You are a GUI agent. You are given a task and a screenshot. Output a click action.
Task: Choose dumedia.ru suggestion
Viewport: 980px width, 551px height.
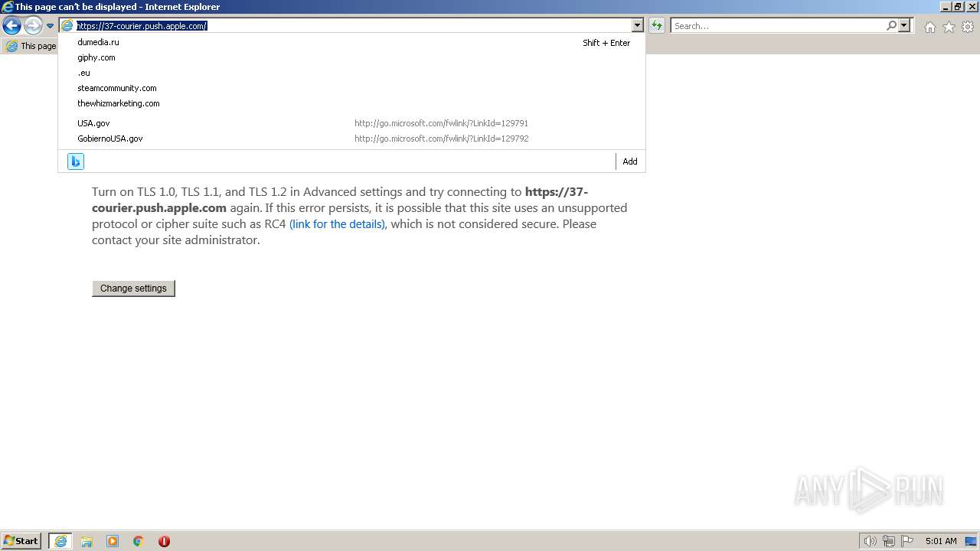[x=352, y=42]
